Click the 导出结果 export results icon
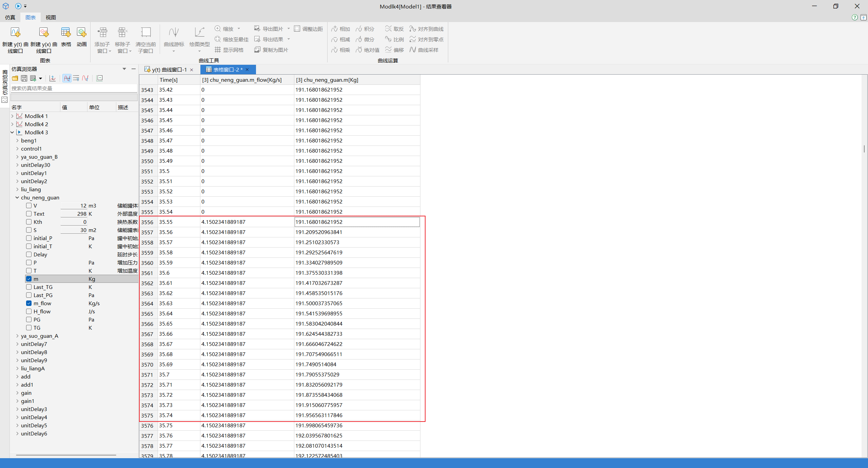Screen dimensions: 868x468 257,39
